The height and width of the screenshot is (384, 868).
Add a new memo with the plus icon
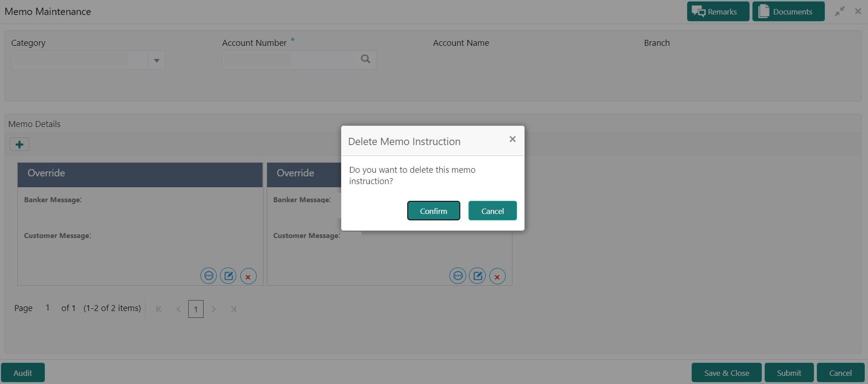click(19, 145)
